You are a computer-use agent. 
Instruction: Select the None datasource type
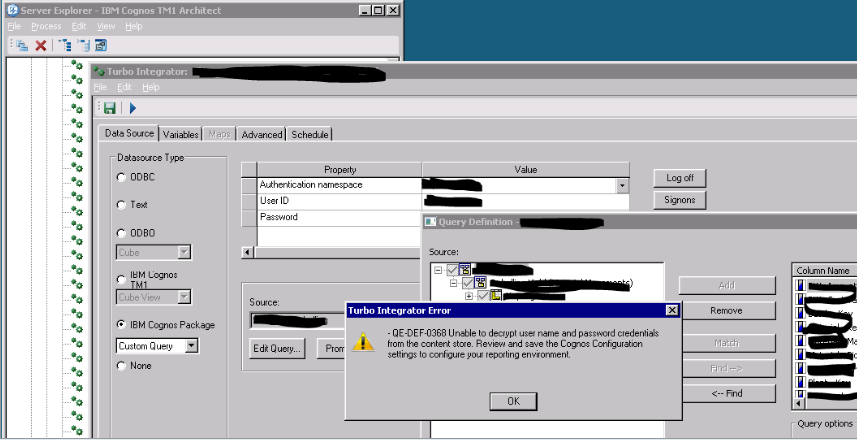pos(121,366)
